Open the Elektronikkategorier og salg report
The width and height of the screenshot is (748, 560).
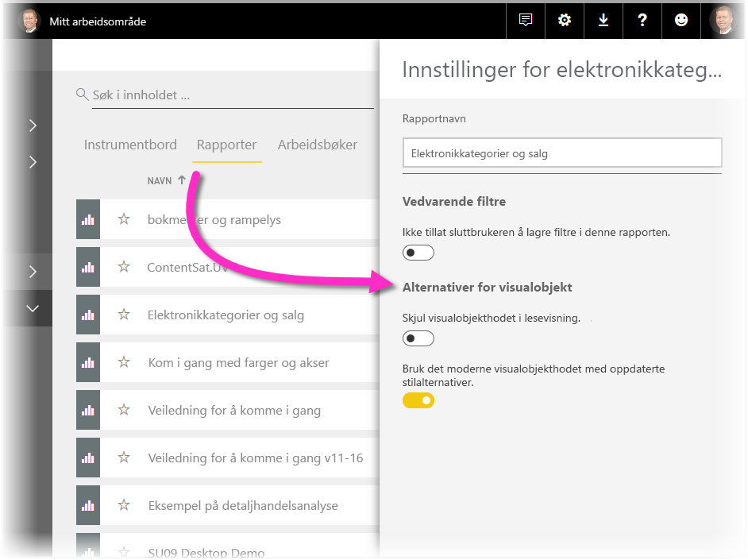click(226, 315)
